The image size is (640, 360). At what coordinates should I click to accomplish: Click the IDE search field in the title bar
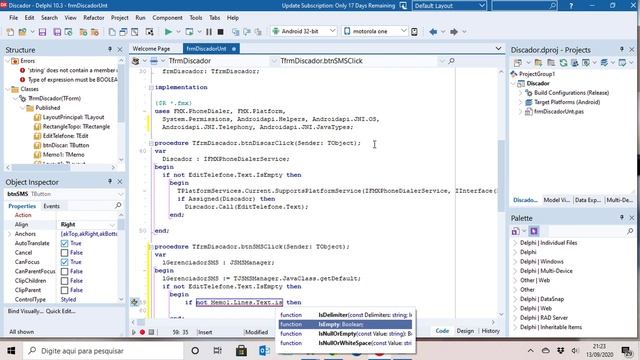524,6
